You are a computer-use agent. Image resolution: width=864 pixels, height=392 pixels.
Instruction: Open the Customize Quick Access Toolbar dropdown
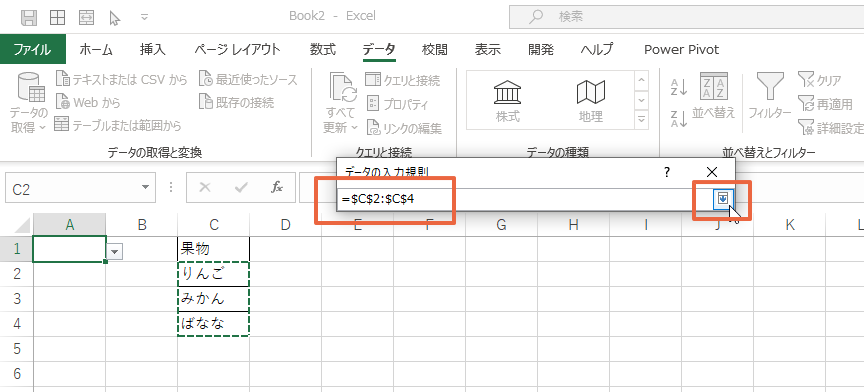pos(144,18)
